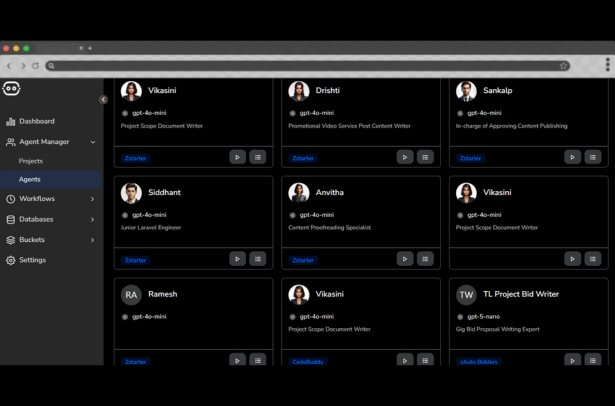This screenshot has height=406, width=615.
Task: Expand the Databases submenu
Action: click(93, 219)
